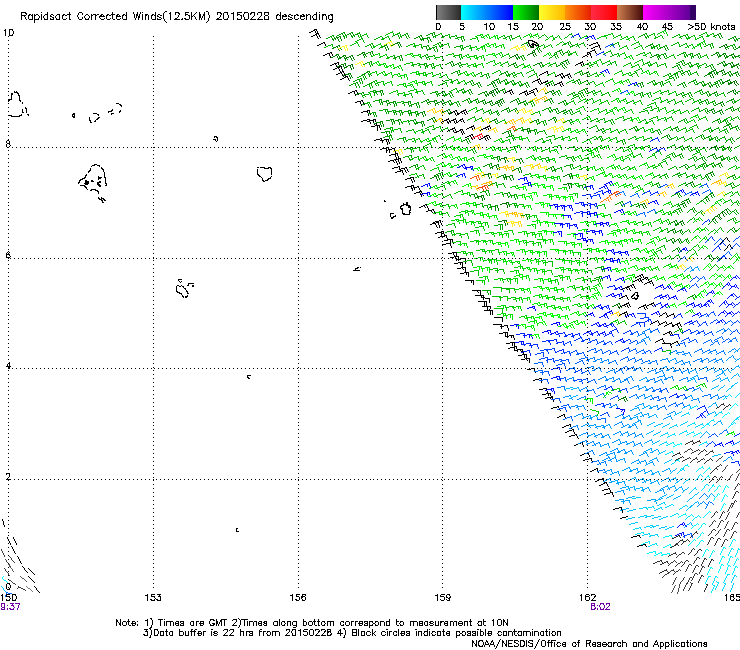Image resolution: width=740 pixels, height=650 pixels.
Task: Click the latitude label 2
Action: click(8, 477)
